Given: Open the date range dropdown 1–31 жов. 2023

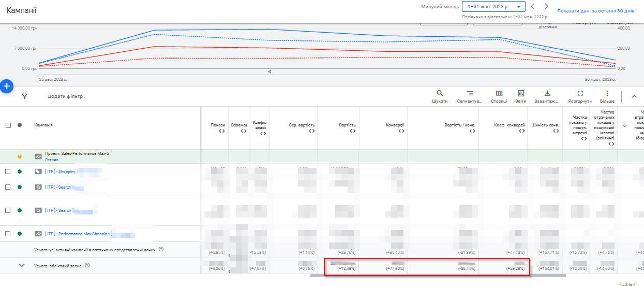Looking at the screenshot, I should click(493, 7).
